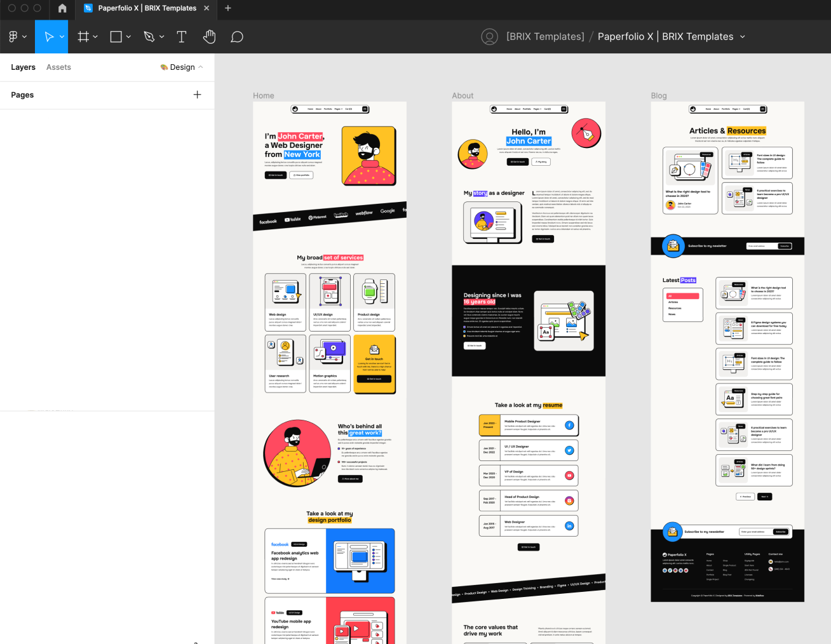The width and height of the screenshot is (831, 644).
Task: Open a new browser tab
Action: (x=228, y=8)
